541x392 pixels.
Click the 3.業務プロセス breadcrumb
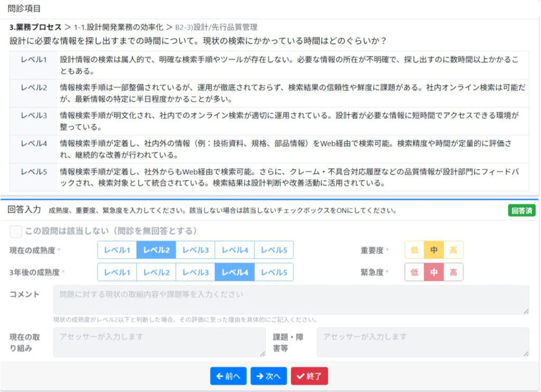point(35,27)
